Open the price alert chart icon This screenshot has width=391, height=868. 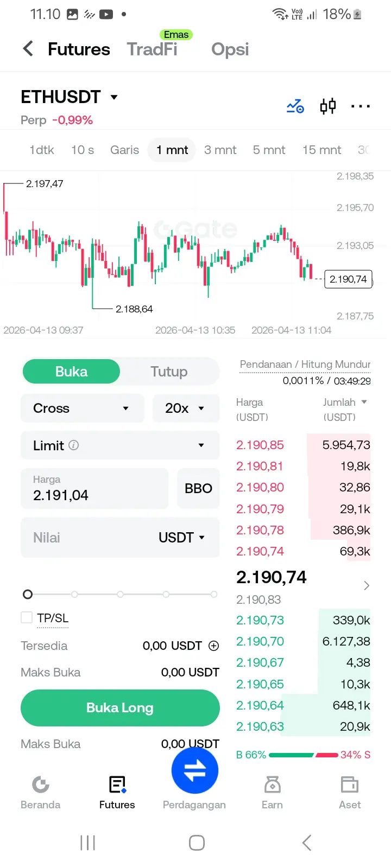[295, 106]
